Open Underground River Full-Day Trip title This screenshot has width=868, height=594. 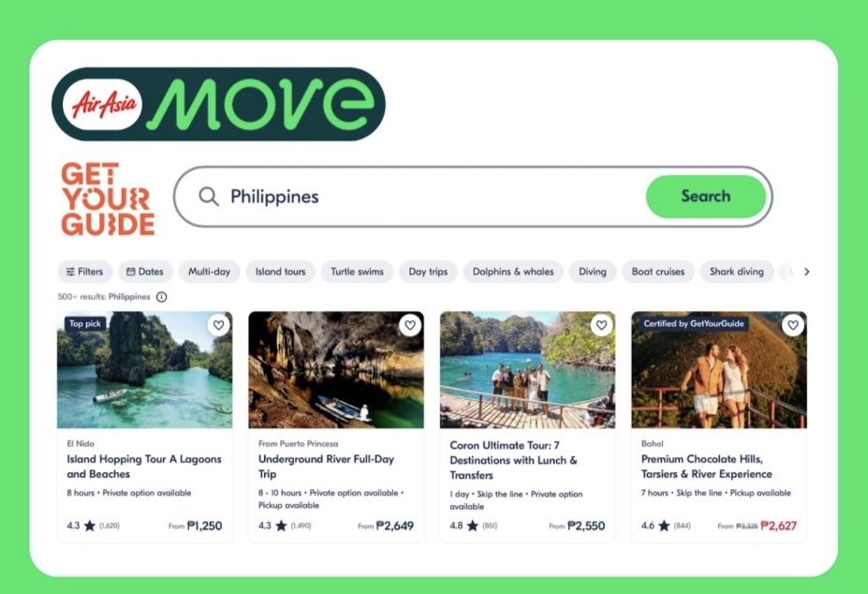326,467
